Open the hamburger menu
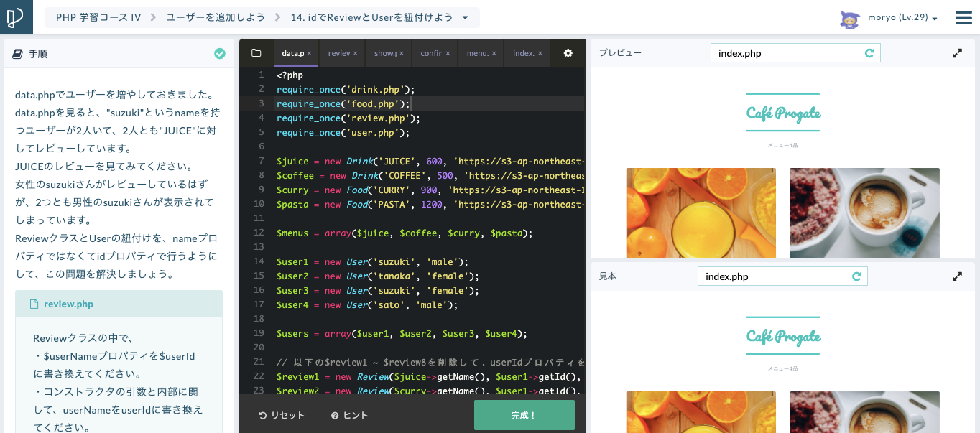980x433 pixels. (963, 17)
